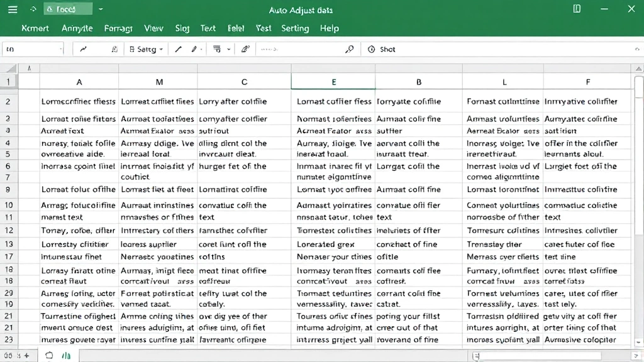Expand the borders dropdown arrow
Image resolution: width=644 pixels, height=362 pixels.
pyautogui.click(x=228, y=48)
